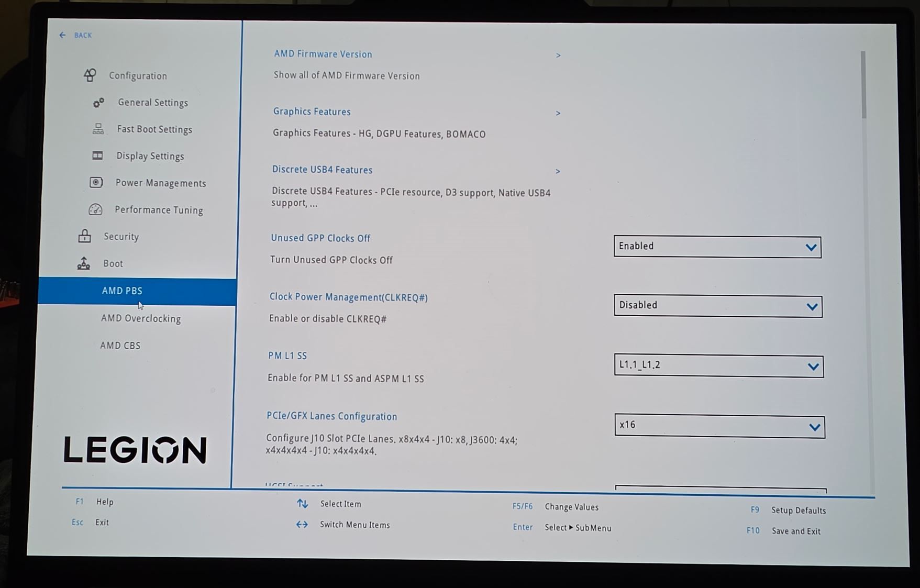The width and height of the screenshot is (920, 588).
Task: Click the 'Turn Unused GPP Clocks Off' description
Action: pos(331,260)
